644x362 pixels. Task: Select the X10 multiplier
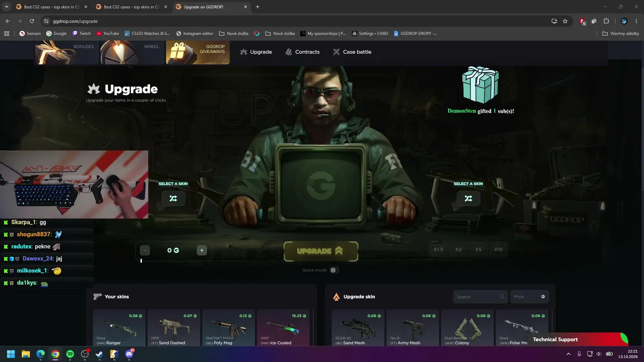498,249
